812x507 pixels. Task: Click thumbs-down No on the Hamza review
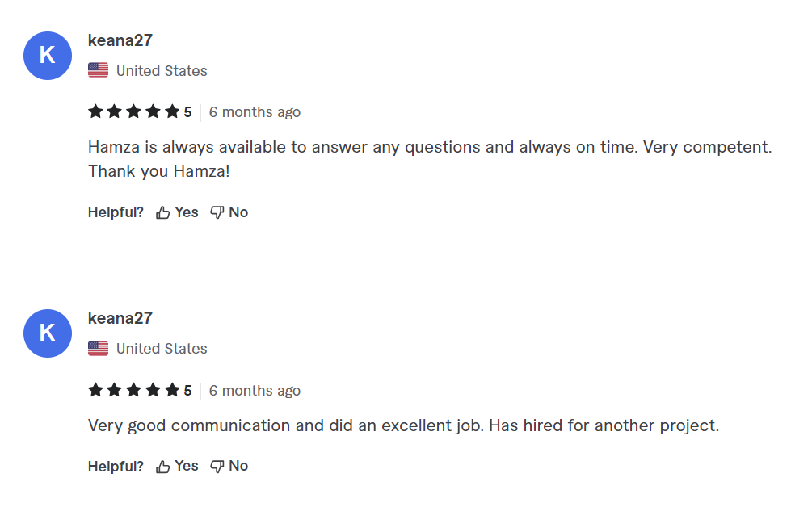(229, 212)
